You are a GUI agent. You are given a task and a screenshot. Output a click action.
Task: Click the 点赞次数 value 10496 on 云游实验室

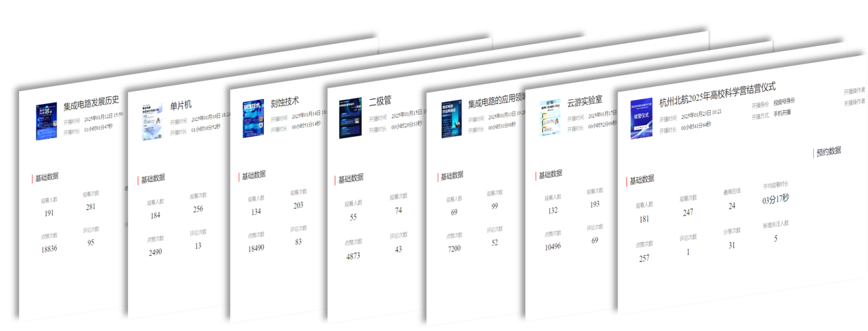click(x=551, y=246)
